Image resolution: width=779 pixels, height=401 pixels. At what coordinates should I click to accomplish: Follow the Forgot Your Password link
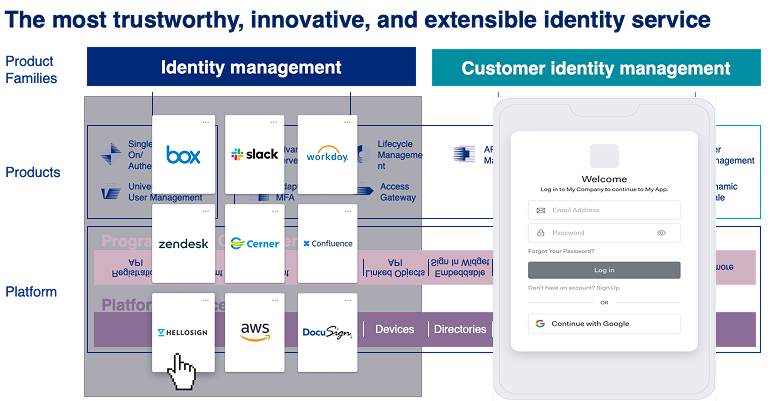point(561,251)
